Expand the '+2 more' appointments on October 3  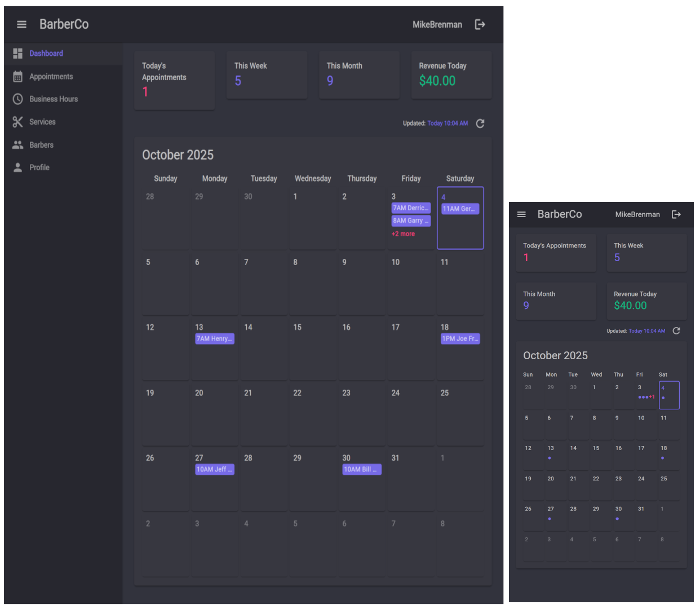(x=403, y=234)
